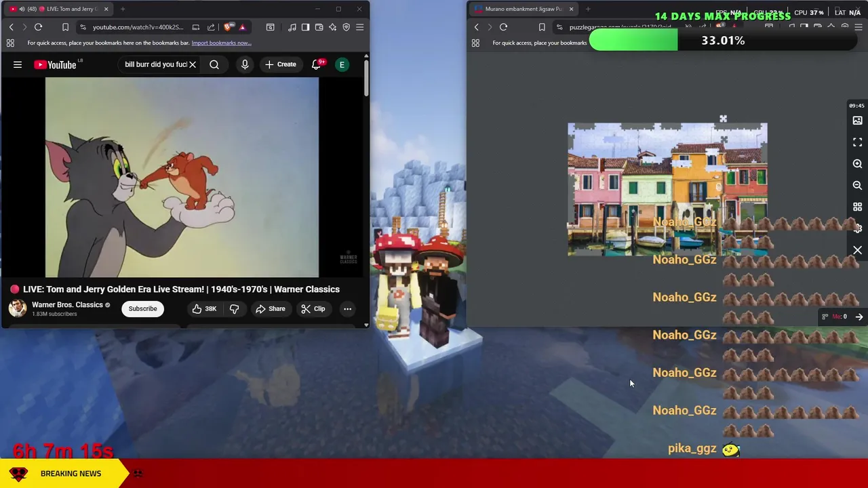This screenshot has height=488, width=868.
Task: Click the 33.01% progress bar
Action: click(723, 41)
